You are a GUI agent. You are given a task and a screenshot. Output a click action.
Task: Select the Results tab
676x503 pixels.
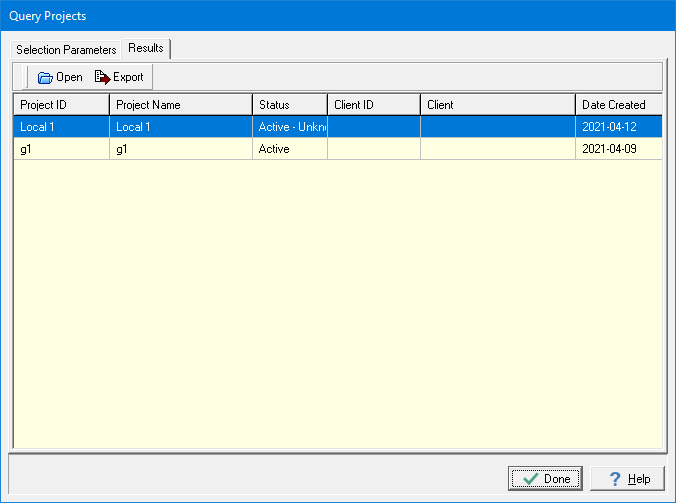(146, 48)
